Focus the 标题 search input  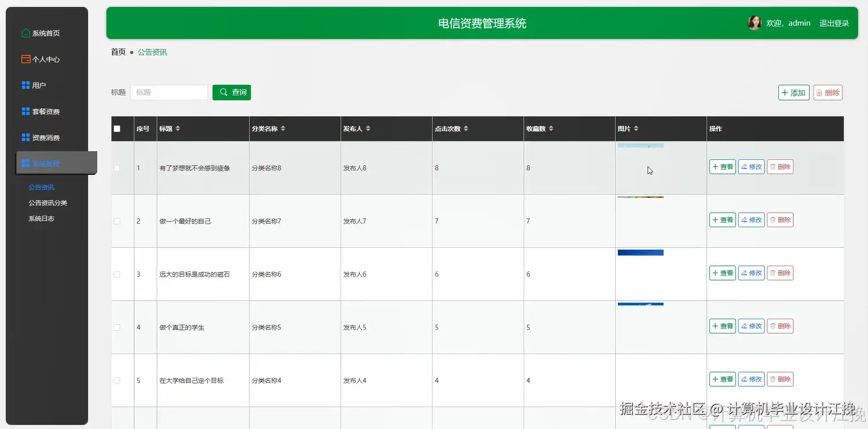click(169, 92)
